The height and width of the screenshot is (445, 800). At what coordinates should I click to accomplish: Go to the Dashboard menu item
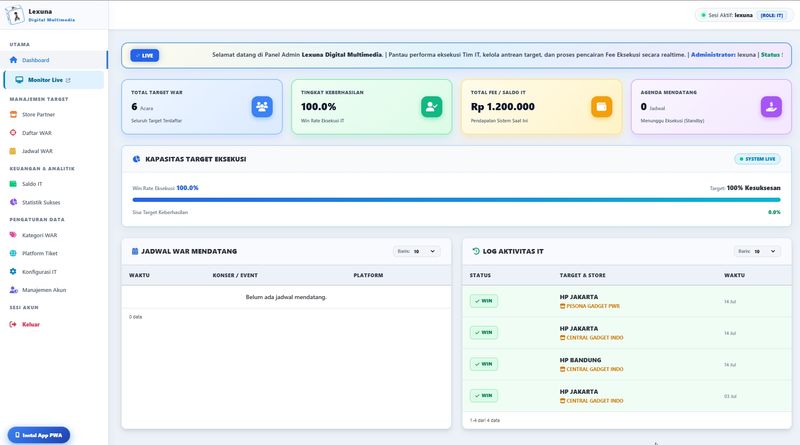click(54, 60)
